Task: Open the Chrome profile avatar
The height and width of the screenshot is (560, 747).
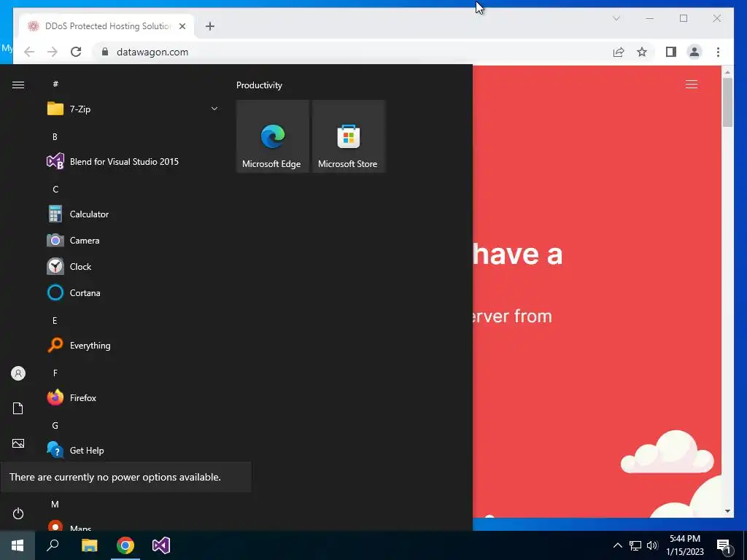Action: click(x=694, y=52)
